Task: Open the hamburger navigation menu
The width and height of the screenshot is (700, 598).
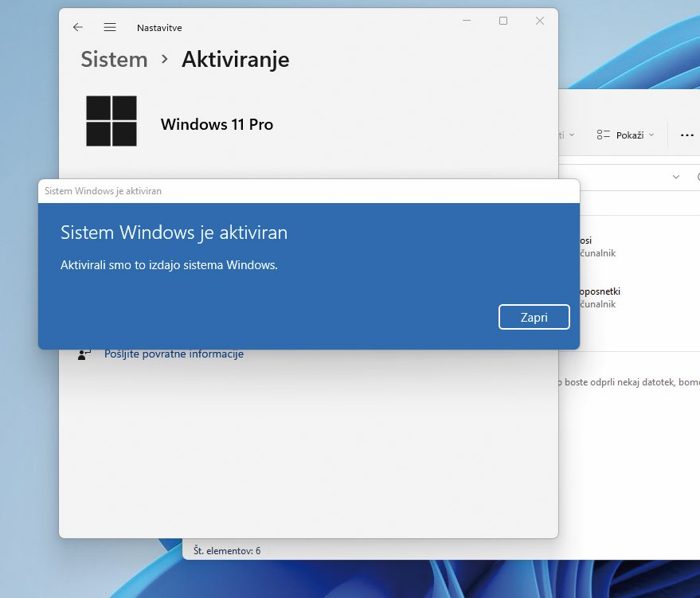Action: click(x=110, y=27)
